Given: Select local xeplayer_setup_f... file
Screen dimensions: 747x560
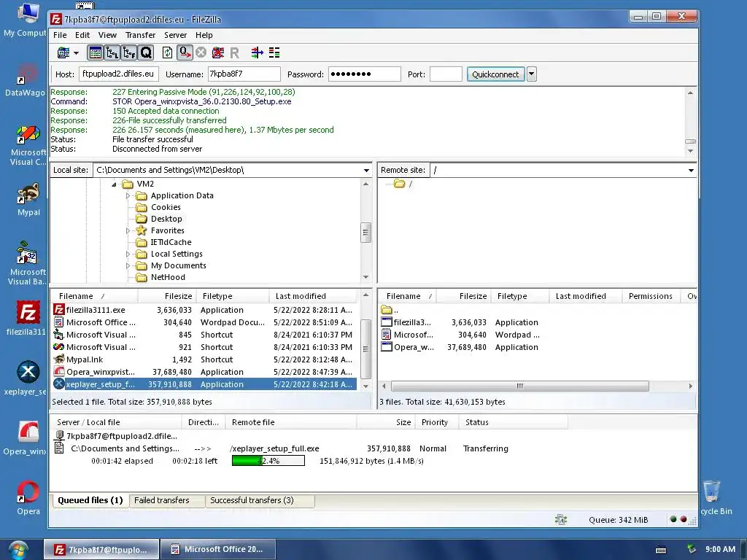Looking at the screenshot, I should (x=204, y=384).
